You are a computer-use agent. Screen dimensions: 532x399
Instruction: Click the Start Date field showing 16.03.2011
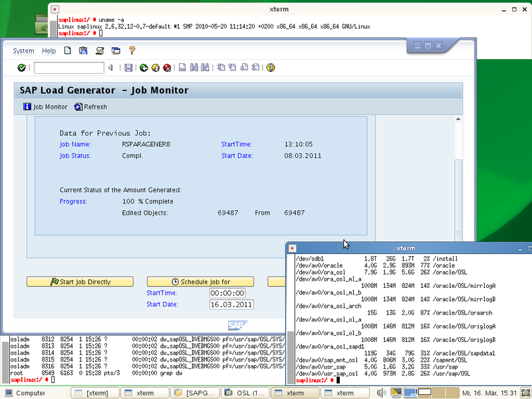tap(231, 305)
